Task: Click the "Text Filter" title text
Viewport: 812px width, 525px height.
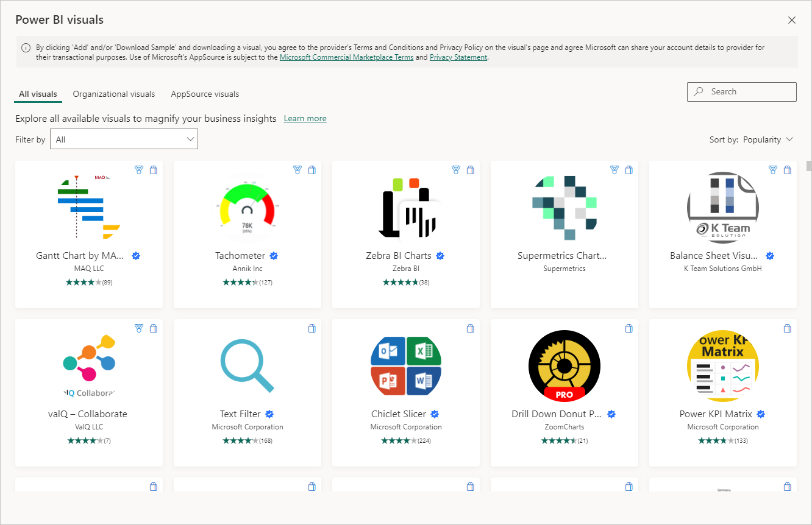Action: [240, 414]
